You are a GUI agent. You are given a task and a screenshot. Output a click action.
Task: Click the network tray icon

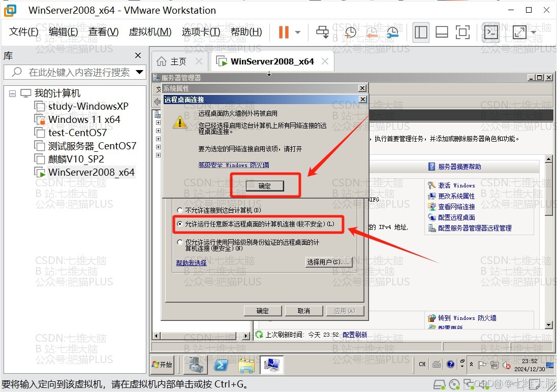[x=494, y=365]
